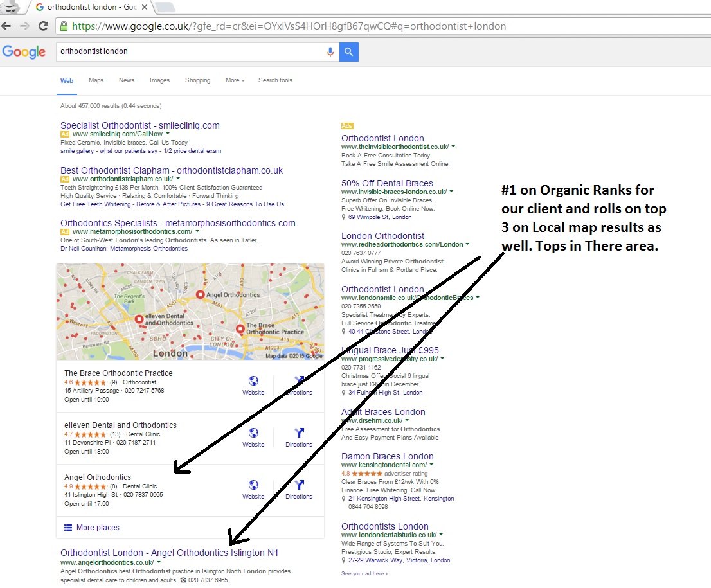Click the Google logo

24,51
